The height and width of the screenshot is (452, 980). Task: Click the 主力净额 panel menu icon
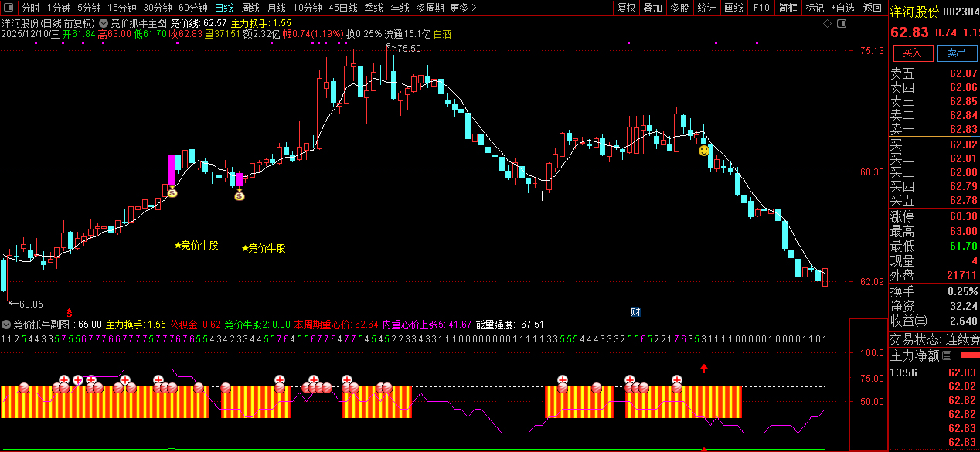pyautogui.click(x=947, y=356)
